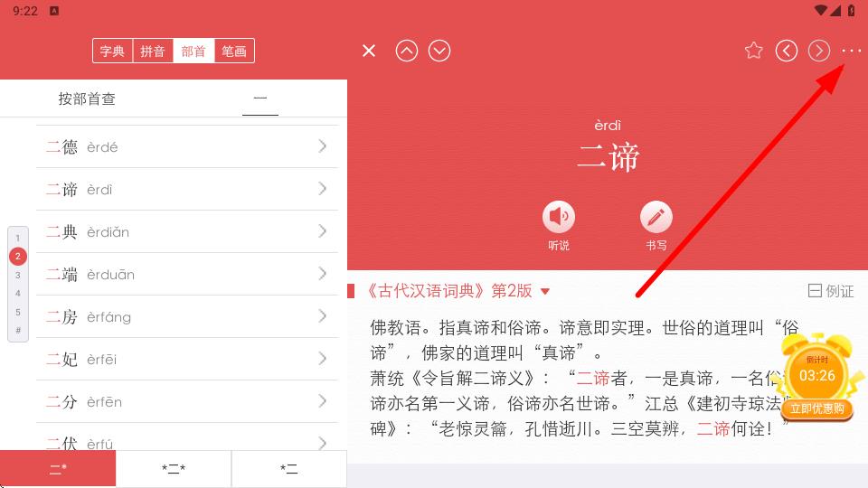
Task: Jump to index 4 in side index
Action: point(18,293)
